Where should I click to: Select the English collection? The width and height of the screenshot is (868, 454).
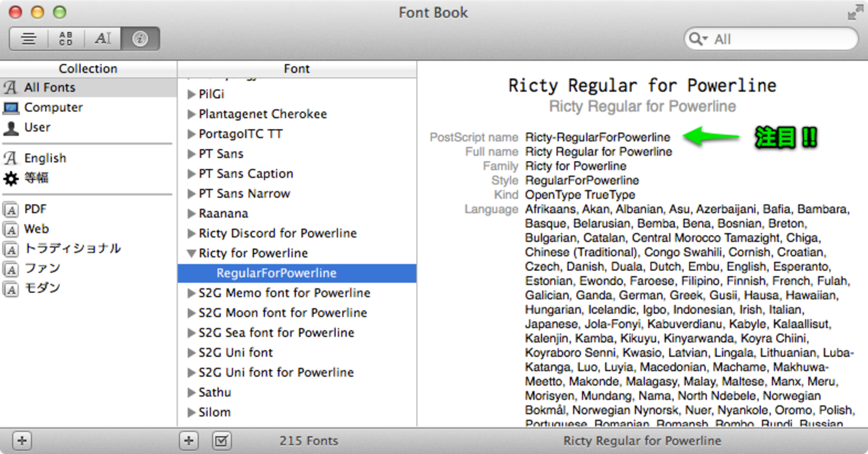coord(88,158)
